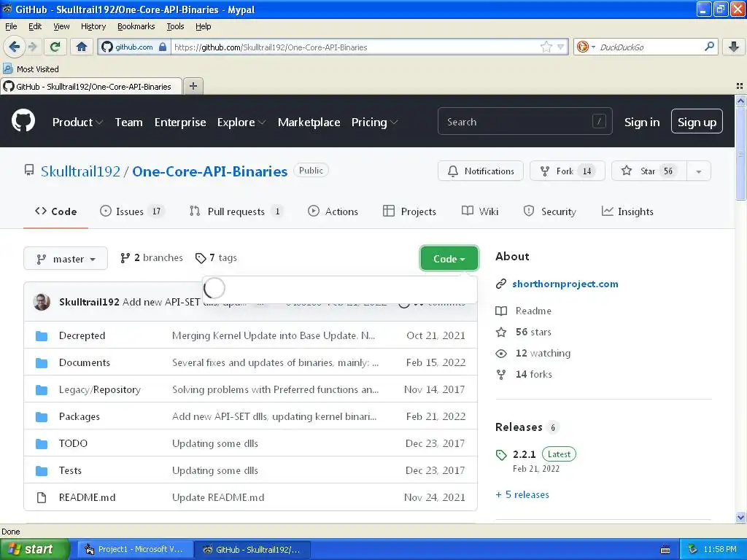Click the scrollbar down arrow
Screen dimensions: 747x560
tap(740, 517)
